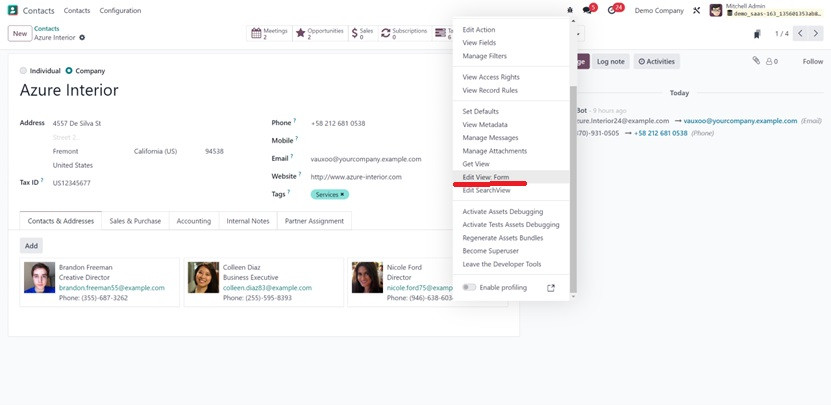
Task: Open the profiling external link icon
Action: [551, 288]
